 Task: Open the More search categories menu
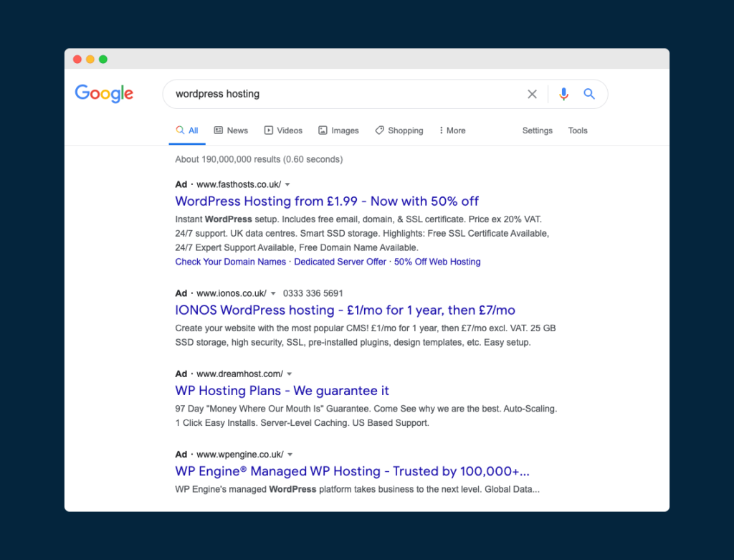(452, 130)
